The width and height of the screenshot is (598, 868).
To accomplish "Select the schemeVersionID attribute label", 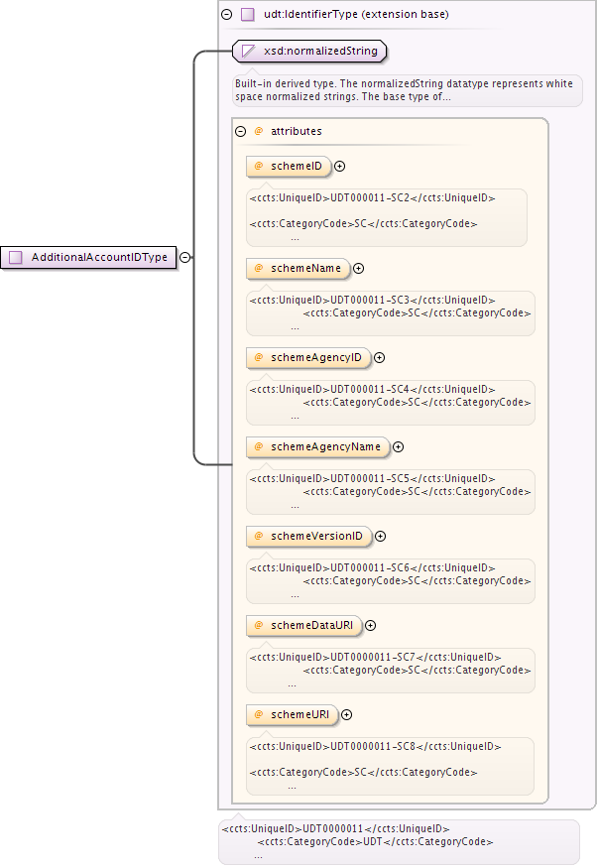I will [x=316, y=536].
